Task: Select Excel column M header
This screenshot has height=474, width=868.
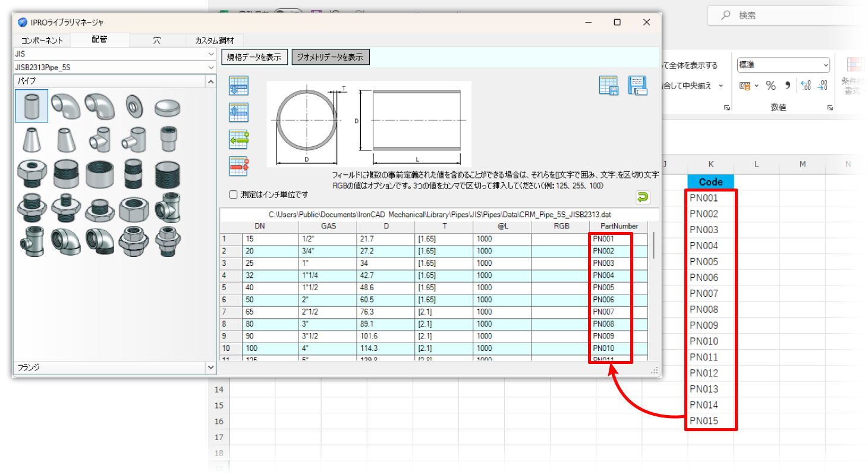Action: point(802,164)
